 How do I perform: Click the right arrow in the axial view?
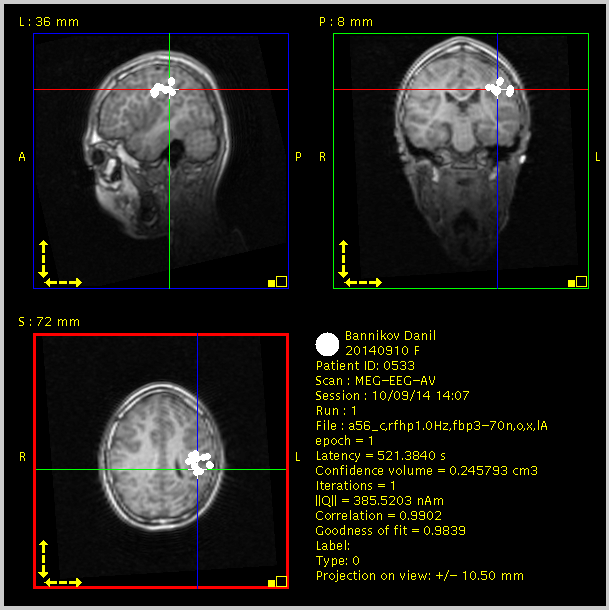click(75, 582)
